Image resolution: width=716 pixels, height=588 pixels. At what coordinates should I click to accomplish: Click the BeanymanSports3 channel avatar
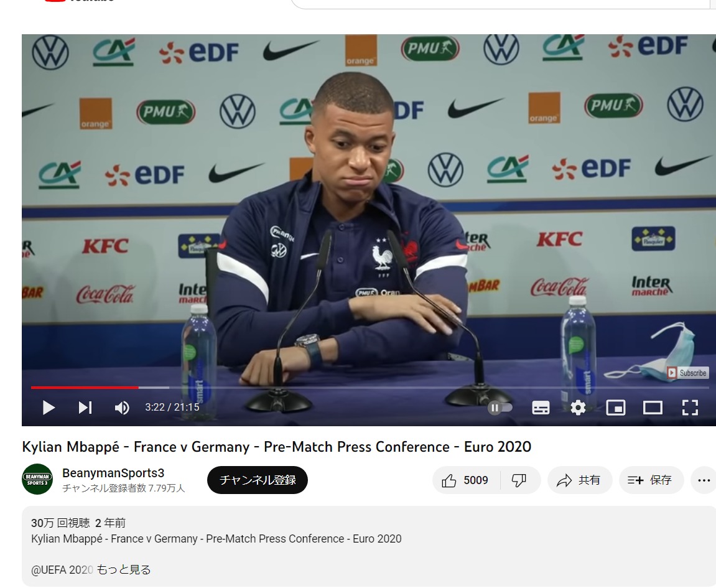(37, 479)
